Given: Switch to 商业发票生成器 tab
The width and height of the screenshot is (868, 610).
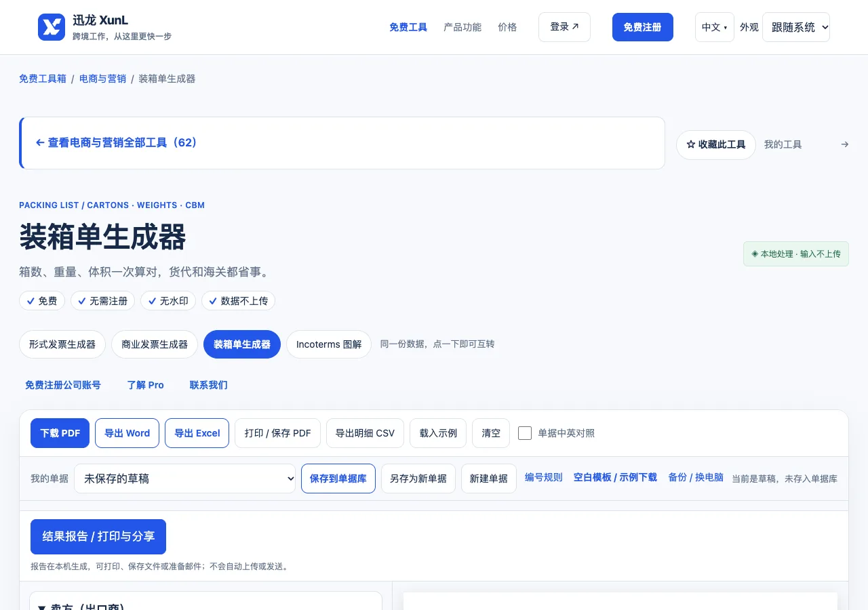Looking at the screenshot, I should point(155,344).
